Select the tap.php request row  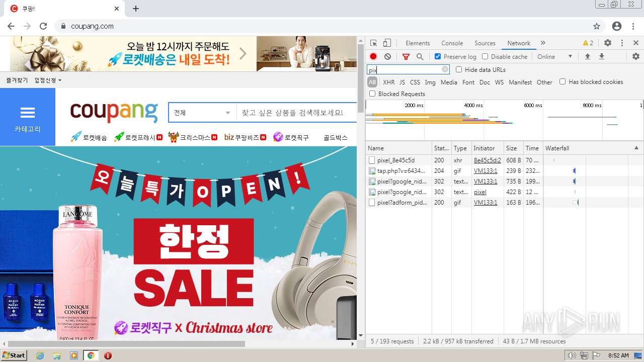(x=504, y=171)
